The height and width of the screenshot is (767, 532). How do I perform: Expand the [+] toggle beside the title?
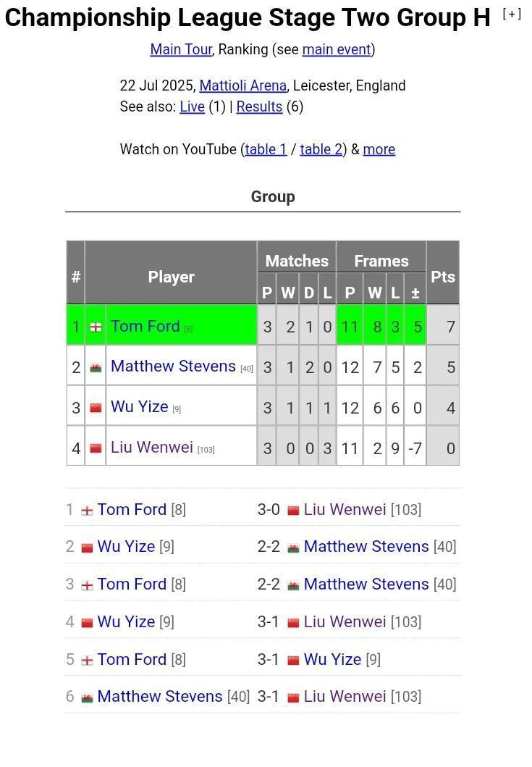pyautogui.click(x=512, y=14)
